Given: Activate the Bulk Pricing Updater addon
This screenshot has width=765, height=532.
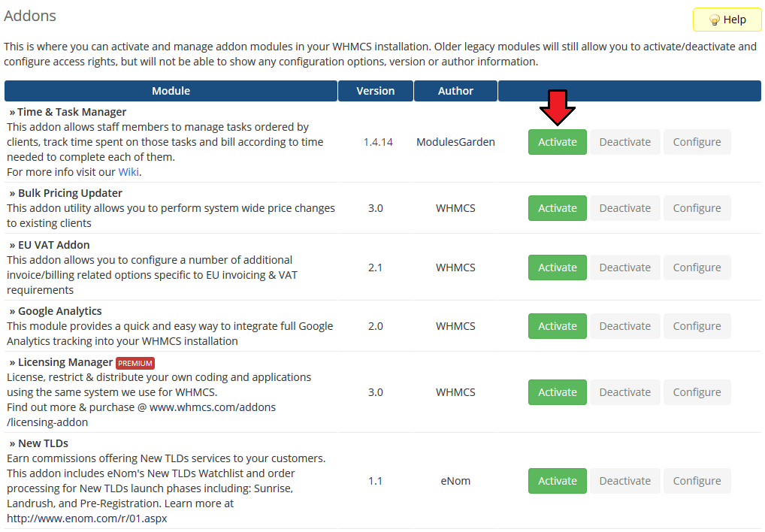Looking at the screenshot, I should [x=557, y=208].
